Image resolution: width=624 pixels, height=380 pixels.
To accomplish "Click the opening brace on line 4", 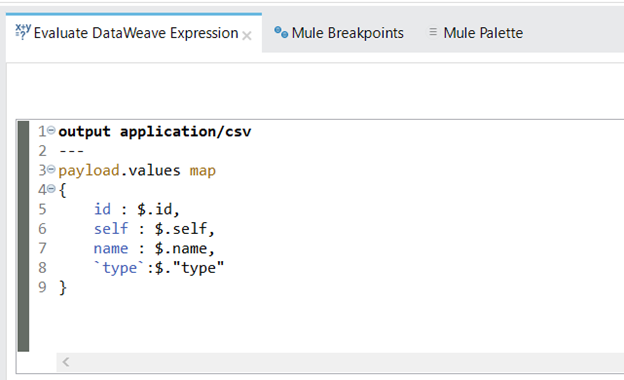I will coord(62,190).
